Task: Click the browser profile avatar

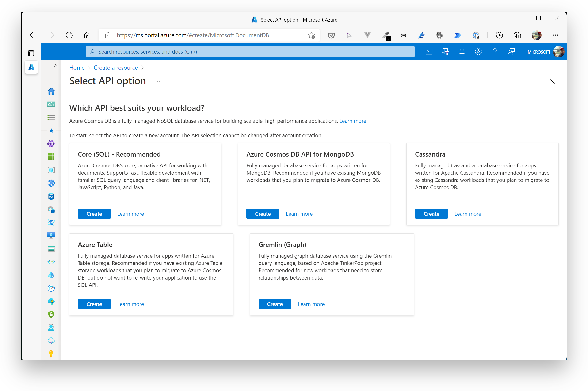Action: (536, 35)
